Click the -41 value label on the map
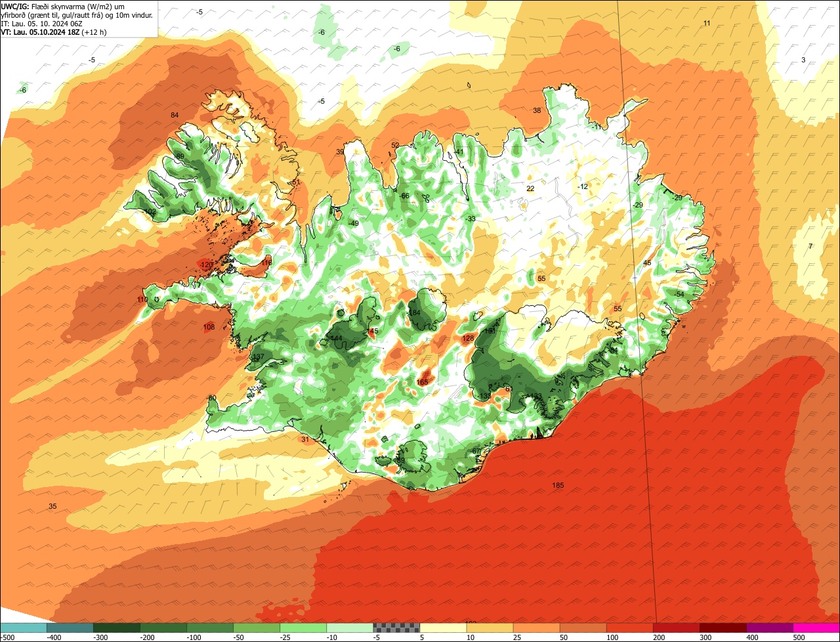The height and width of the screenshot is (642, 840). click(x=459, y=152)
